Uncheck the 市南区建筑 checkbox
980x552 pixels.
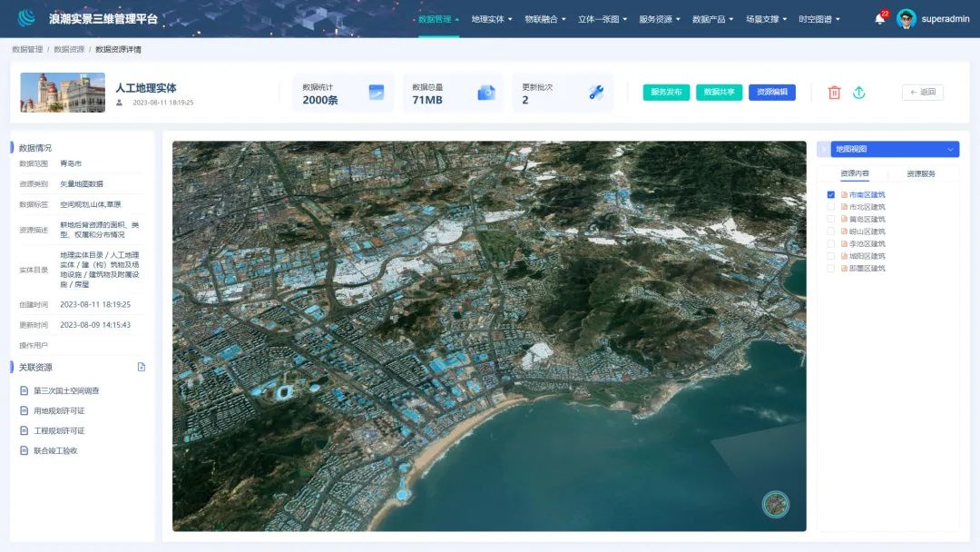830,194
